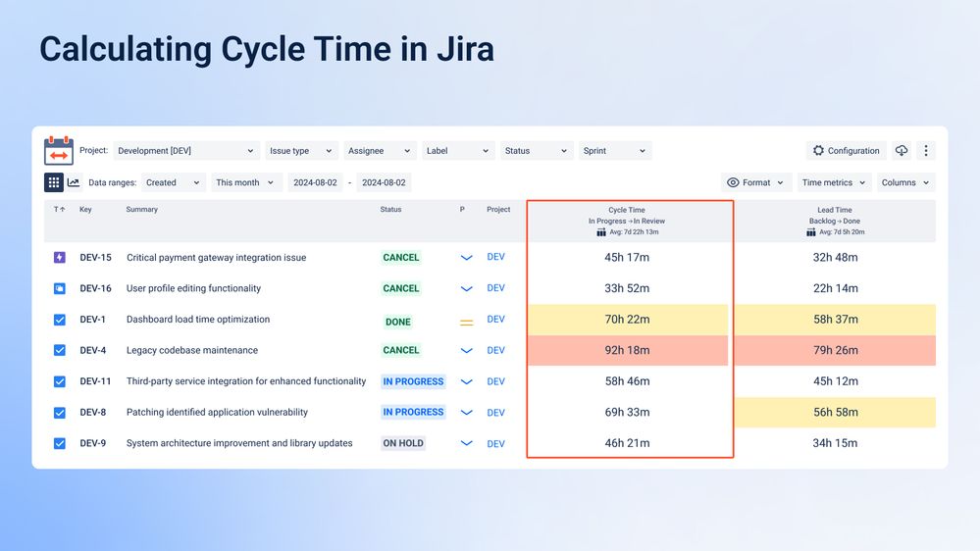This screenshot has height=551, width=980.
Task: Open issue key DEV-11
Action: click(x=95, y=381)
